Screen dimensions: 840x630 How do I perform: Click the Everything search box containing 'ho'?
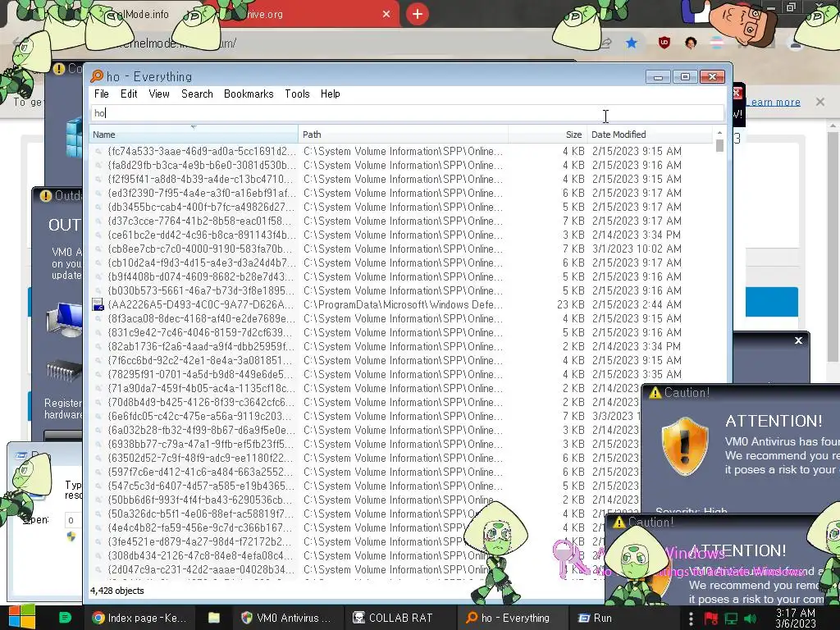407,113
